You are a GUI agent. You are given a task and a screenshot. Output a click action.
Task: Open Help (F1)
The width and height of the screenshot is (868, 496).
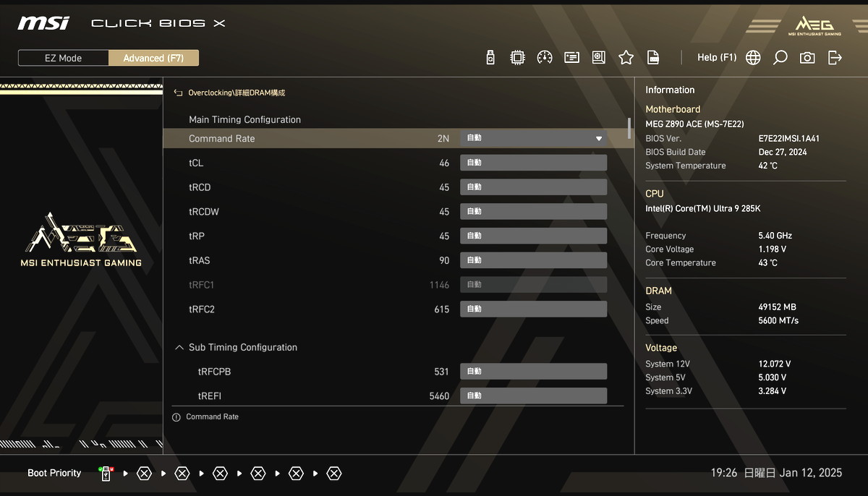[717, 57]
